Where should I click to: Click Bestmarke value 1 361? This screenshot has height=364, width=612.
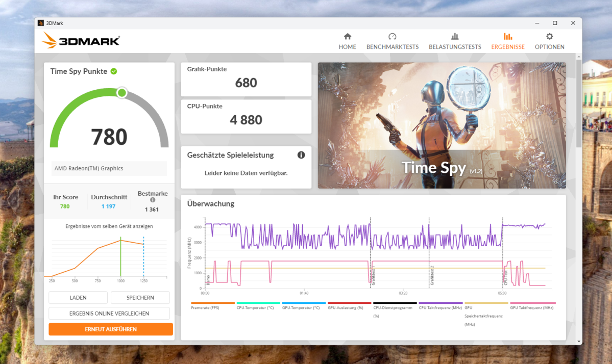click(152, 210)
